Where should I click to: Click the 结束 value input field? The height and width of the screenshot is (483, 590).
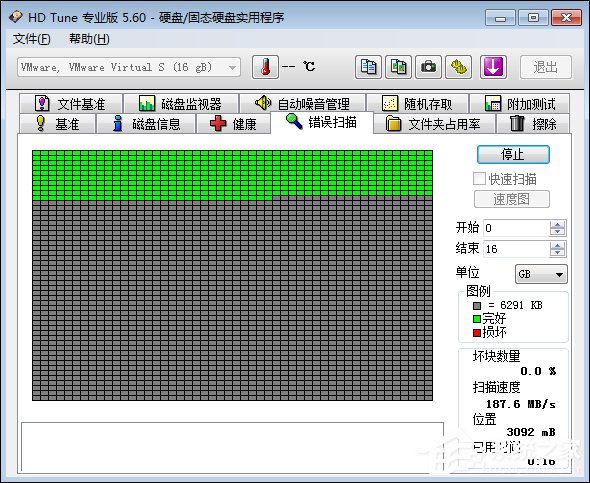click(x=517, y=249)
